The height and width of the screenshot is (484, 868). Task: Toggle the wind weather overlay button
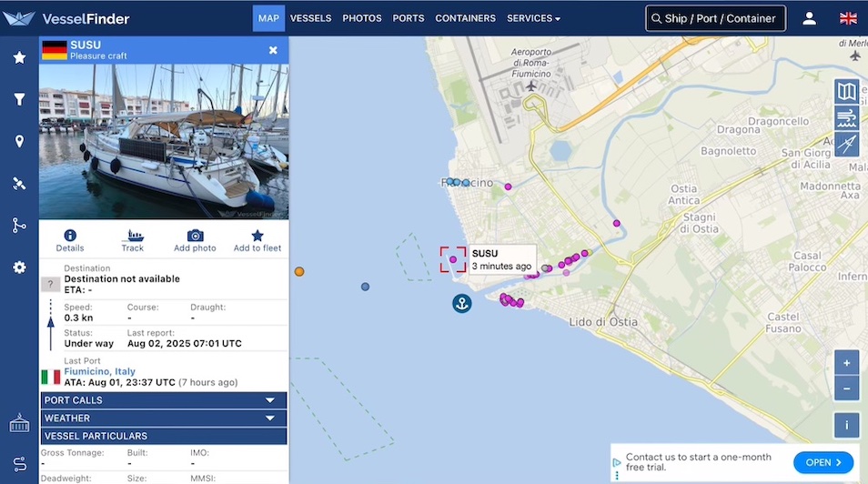847,118
